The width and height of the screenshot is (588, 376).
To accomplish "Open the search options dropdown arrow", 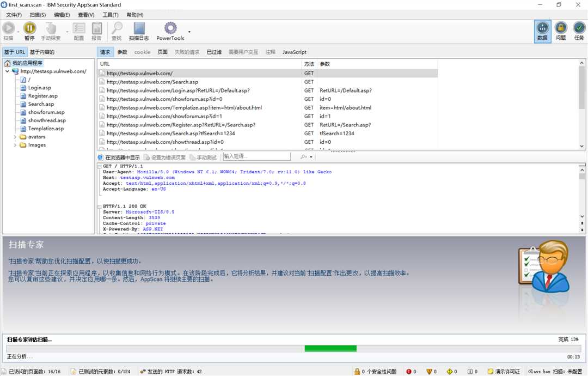I will [311, 157].
